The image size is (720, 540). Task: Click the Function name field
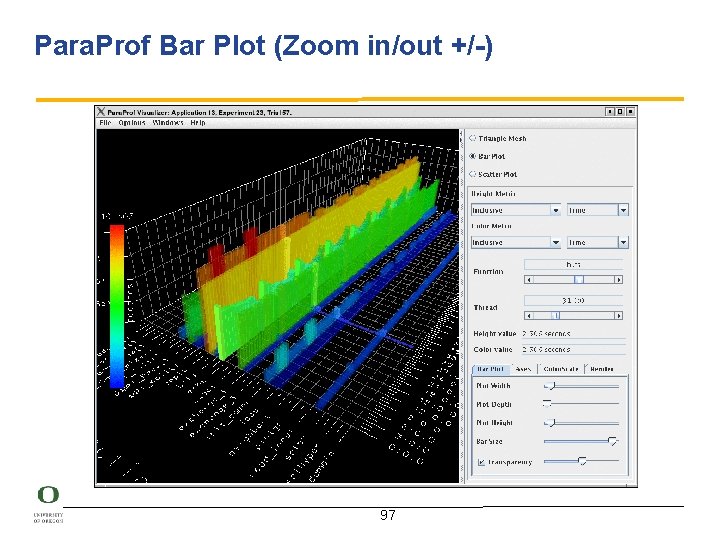point(573,265)
